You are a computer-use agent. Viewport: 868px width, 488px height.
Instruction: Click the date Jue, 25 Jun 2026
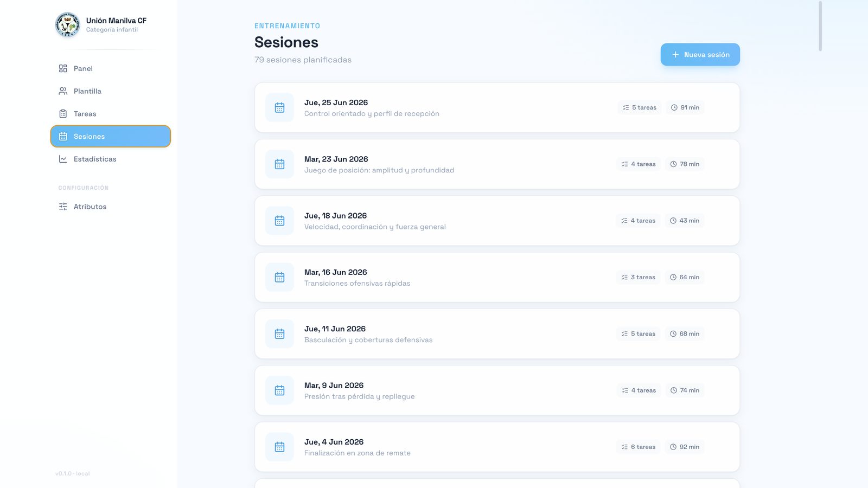[x=336, y=102]
